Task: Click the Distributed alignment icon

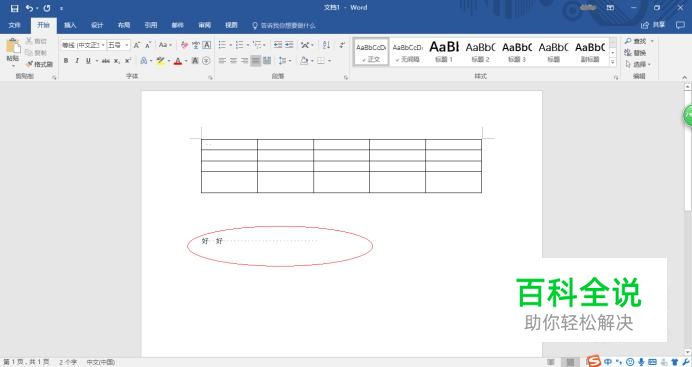Action: click(x=267, y=61)
